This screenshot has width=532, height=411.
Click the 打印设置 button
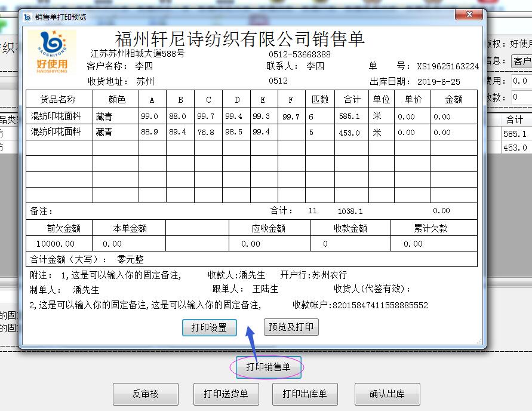click(210, 327)
